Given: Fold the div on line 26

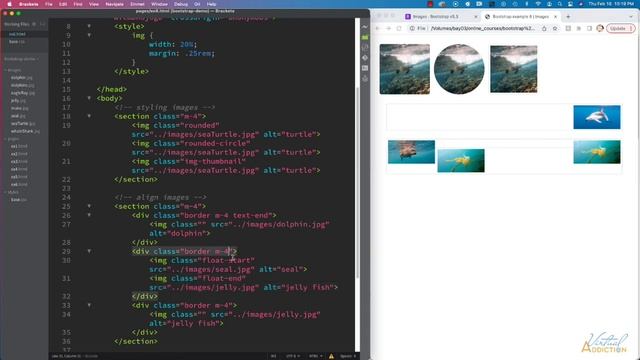Looking at the screenshot, I should click(89, 215).
